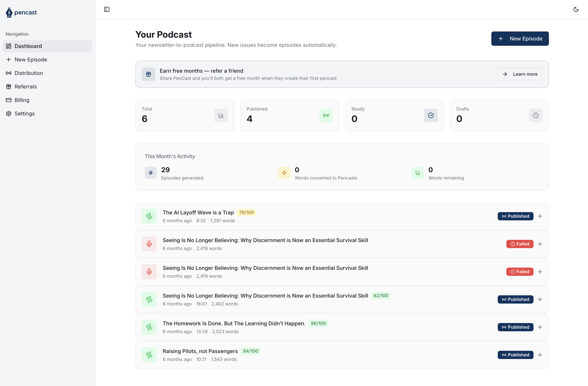
Task: Click the clock icon in Drafts card
Action: tap(536, 115)
